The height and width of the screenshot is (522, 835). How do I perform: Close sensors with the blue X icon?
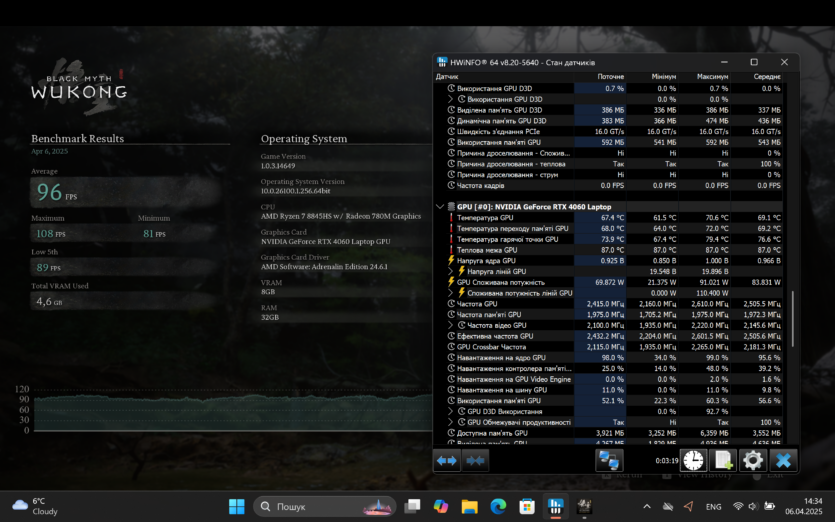(783, 460)
